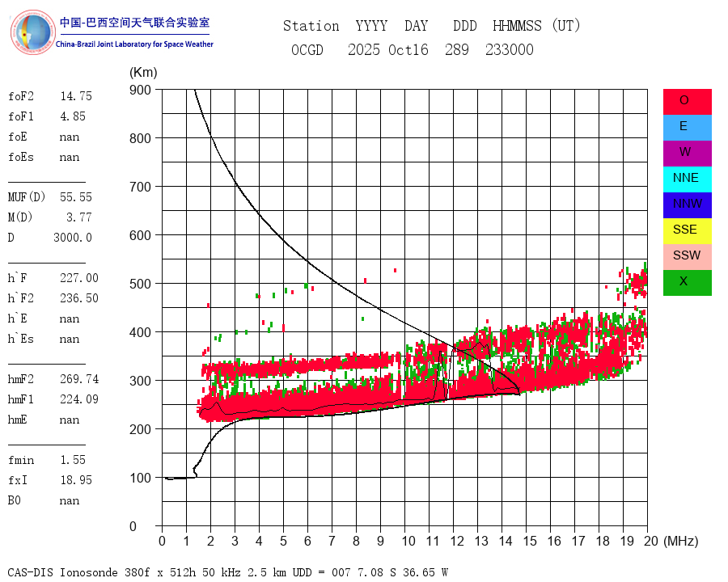Click the foEs label in parameter list
The height and width of the screenshot is (582, 728).
[21, 157]
